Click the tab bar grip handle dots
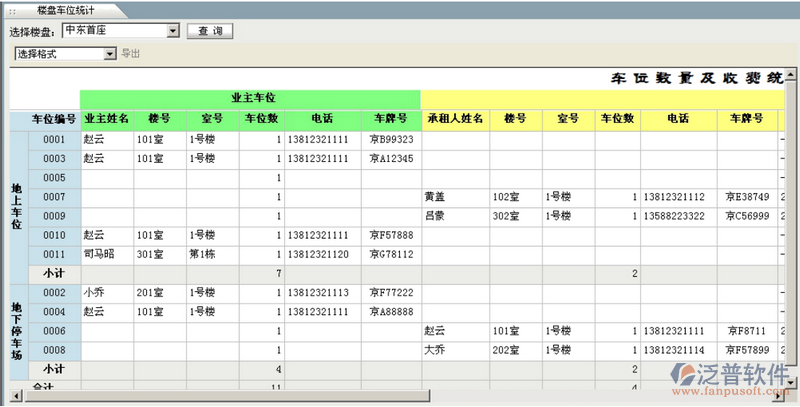Screen dimensions: 800x407 pyautogui.click(x=11, y=8)
